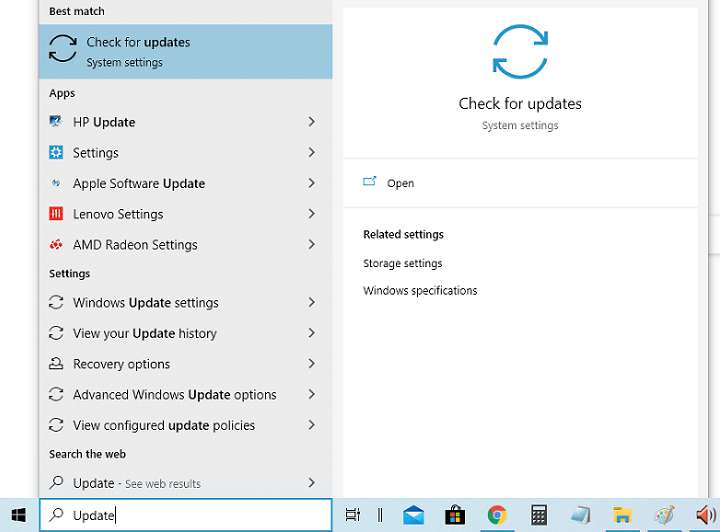
Task: Open Calculator from the taskbar
Action: pyautogui.click(x=539, y=515)
